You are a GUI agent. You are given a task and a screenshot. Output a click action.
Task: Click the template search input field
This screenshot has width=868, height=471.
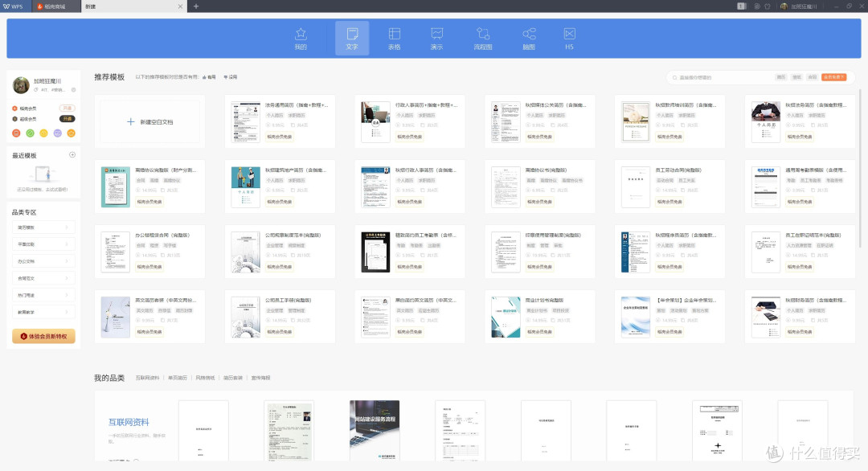(721, 77)
